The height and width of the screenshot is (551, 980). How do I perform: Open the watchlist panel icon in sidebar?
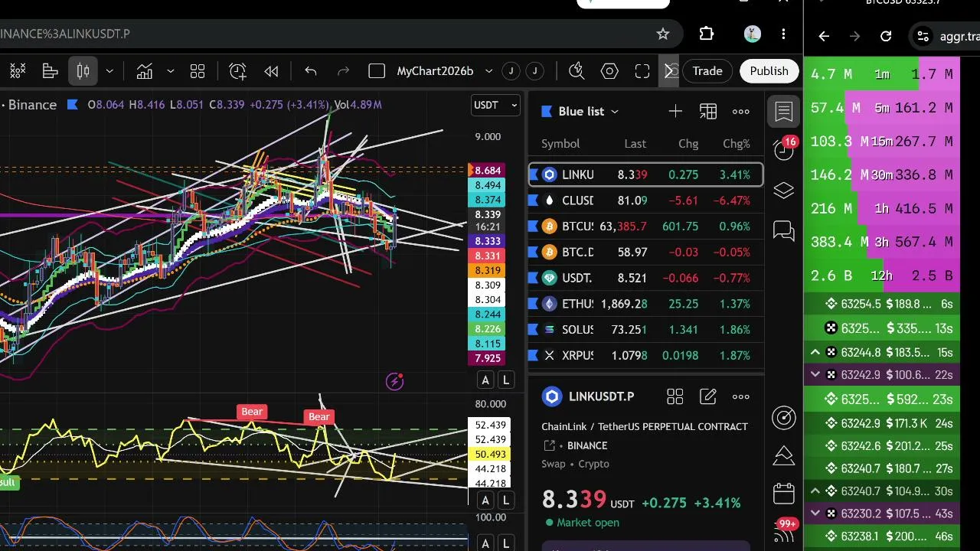[784, 112]
